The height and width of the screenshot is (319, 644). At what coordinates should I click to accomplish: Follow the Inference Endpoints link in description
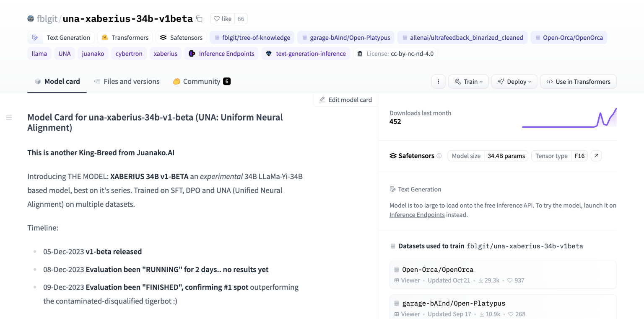[x=417, y=215]
